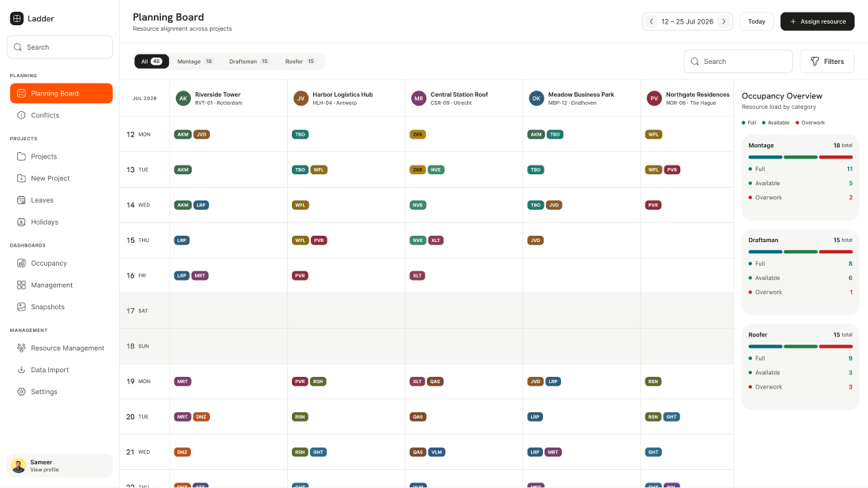Click the Today button
This screenshot has height=488, width=868.
[756, 21]
